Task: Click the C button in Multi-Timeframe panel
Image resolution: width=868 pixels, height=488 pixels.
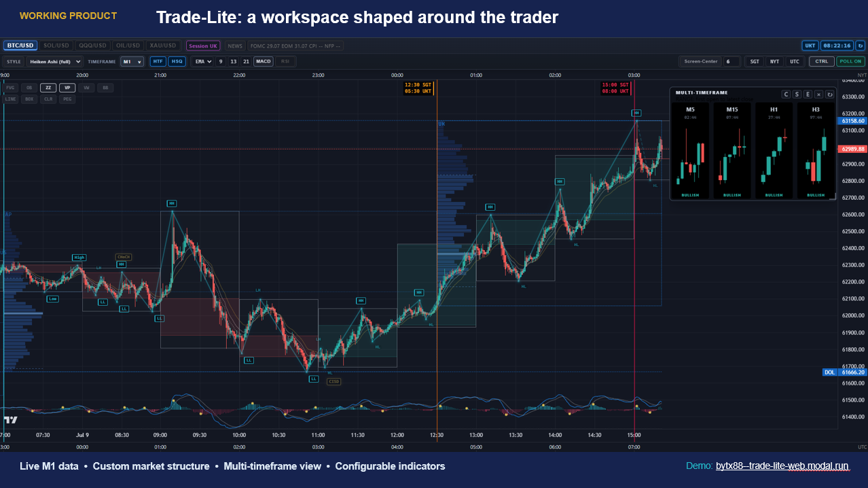Action: [786, 94]
